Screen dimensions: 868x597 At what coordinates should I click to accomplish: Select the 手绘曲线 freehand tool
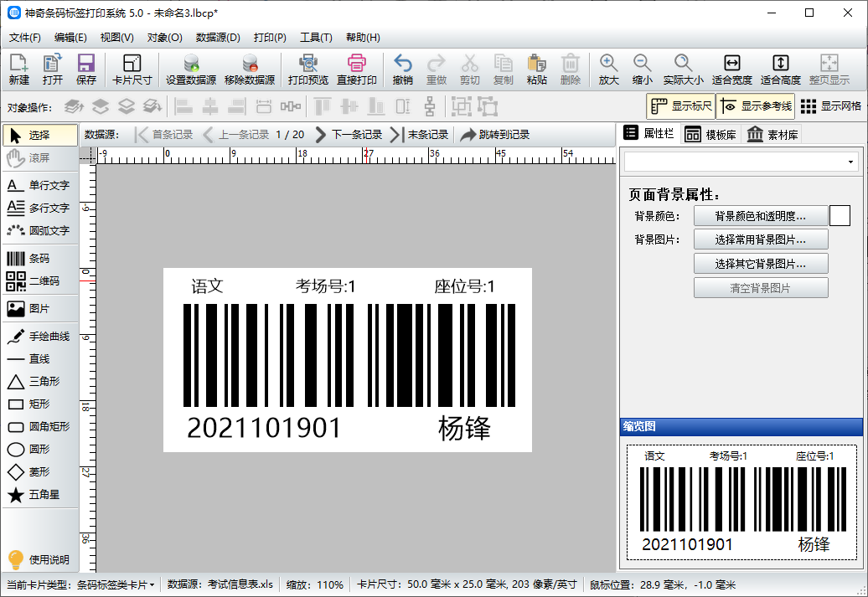(x=40, y=337)
